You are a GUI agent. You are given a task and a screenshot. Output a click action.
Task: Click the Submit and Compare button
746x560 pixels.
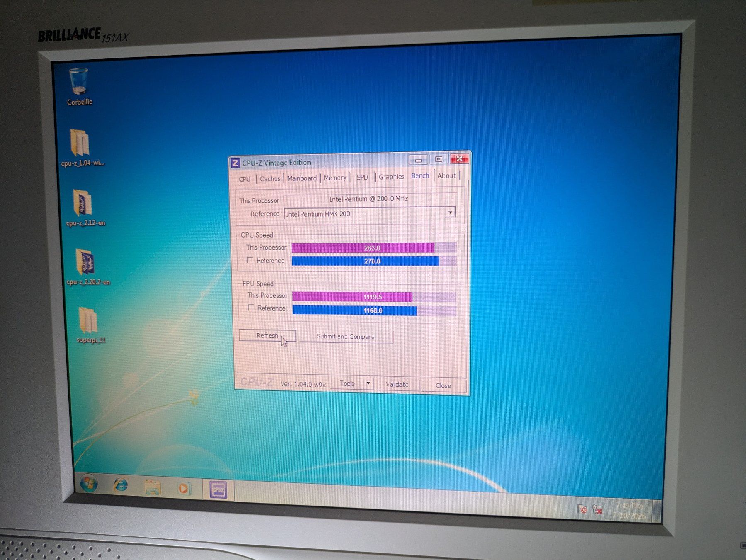tap(346, 336)
